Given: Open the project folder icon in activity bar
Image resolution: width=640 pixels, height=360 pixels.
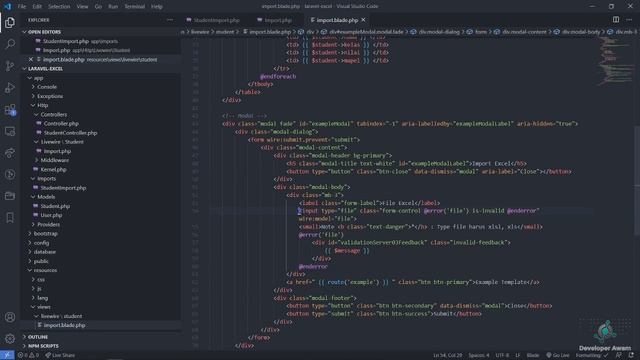Looking at the screenshot, I should click(x=10, y=196).
